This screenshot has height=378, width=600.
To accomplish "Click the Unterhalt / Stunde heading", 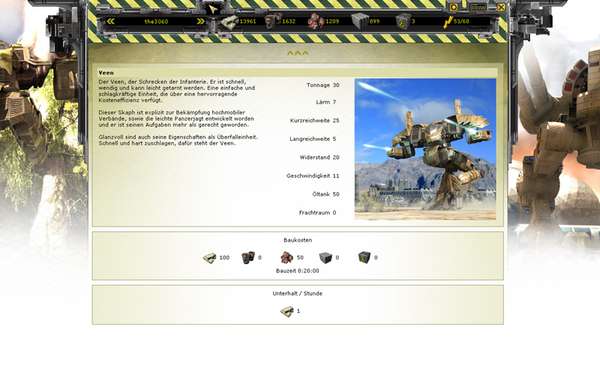I will [x=297, y=293].
